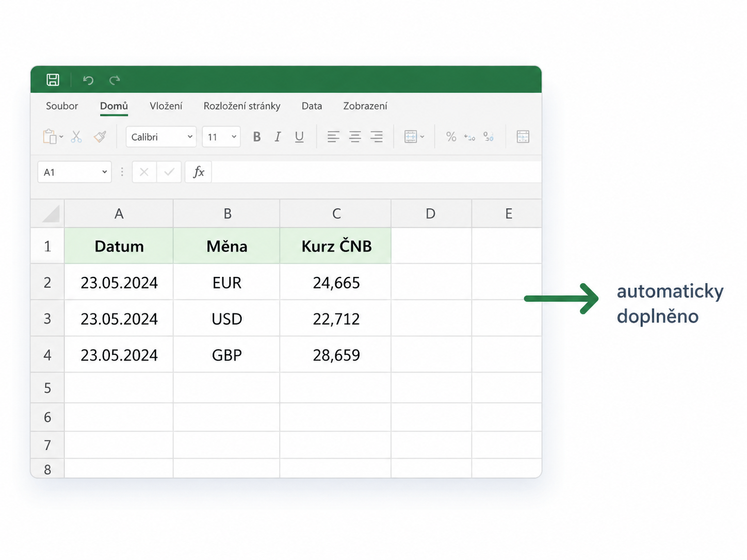Undo the last action
747x560 pixels.
pos(88,80)
